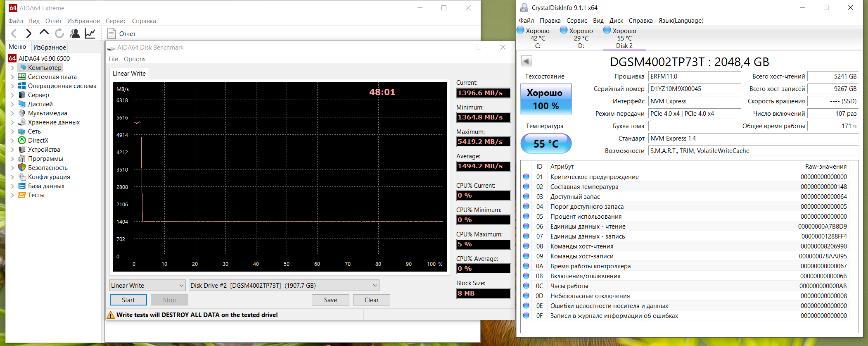868x346 pixels.
Task: Click the Stop benchmark button
Action: [x=169, y=300]
